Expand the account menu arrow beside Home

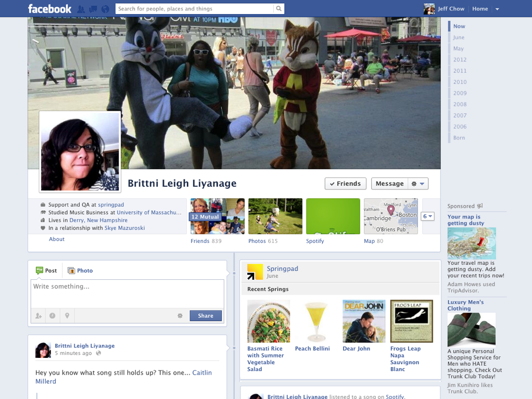pyautogui.click(x=497, y=9)
